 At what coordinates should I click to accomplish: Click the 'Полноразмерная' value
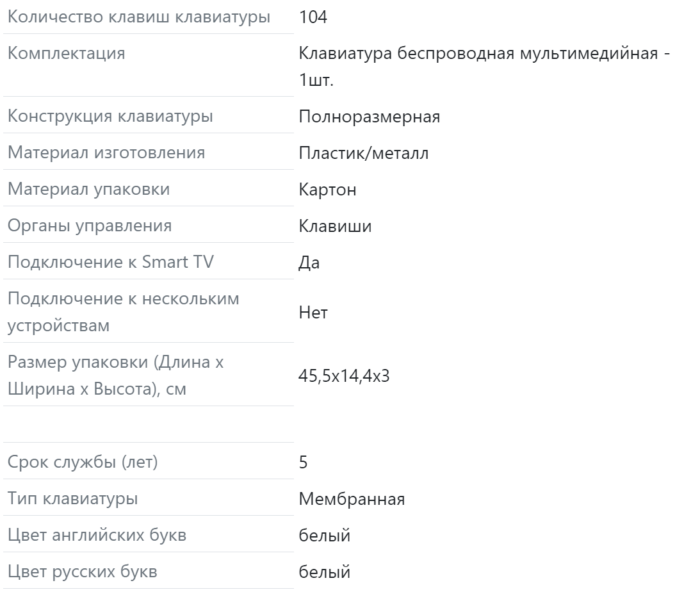pos(369,117)
